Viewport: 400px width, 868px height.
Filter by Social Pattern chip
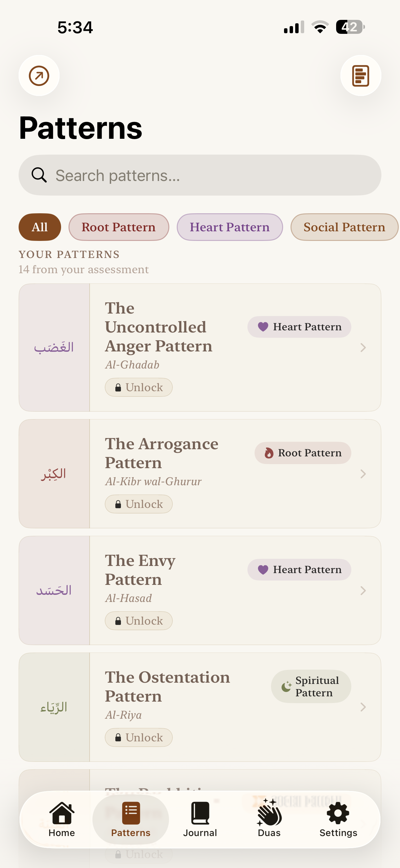[344, 227]
